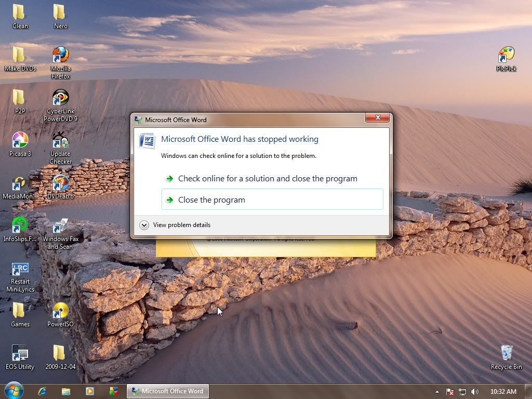Open Windows Media Player from the taskbar
The height and width of the screenshot is (399, 532).
(x=90, y=391)
